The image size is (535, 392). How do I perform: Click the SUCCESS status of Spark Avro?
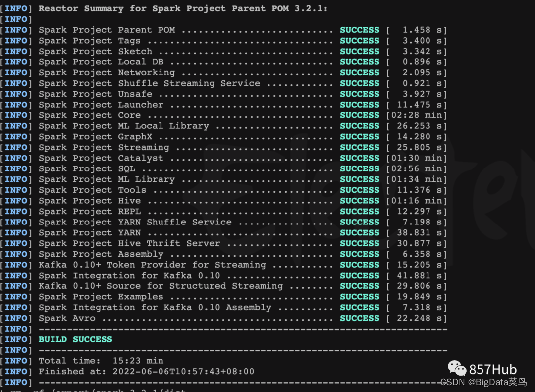coord(360,318)
